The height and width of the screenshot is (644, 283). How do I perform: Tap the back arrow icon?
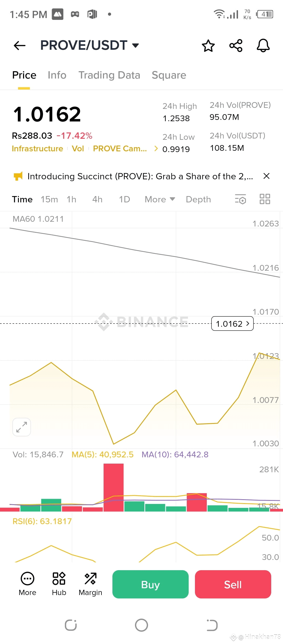[20, 46]
